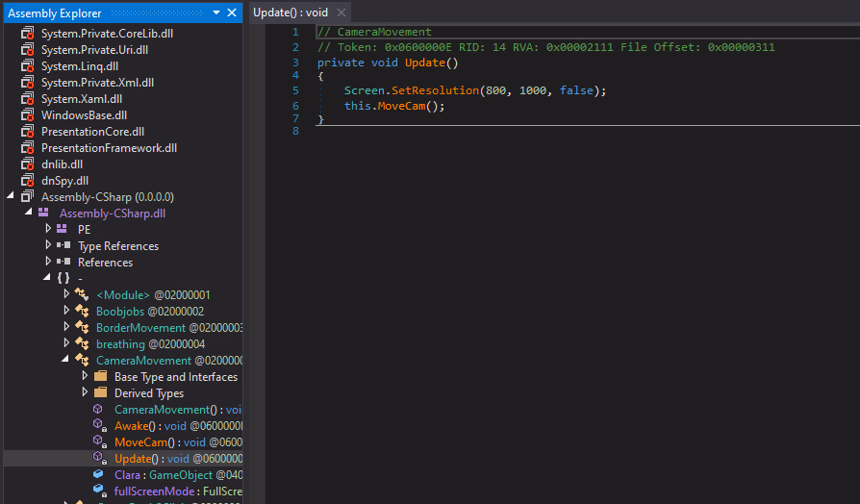
Task: Click the Clara field icon
Action: (98, 474)
